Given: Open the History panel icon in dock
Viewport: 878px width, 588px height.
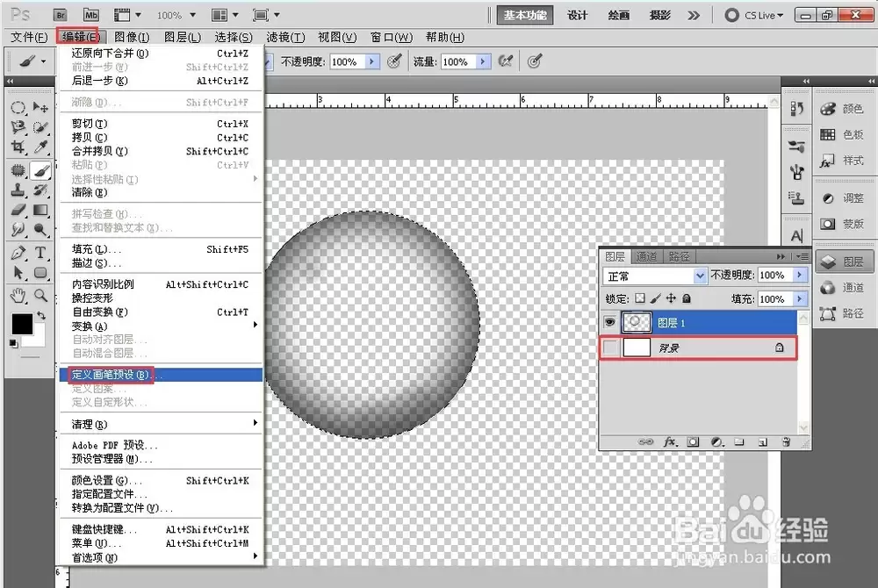Looking at the screenshot, I should pos(797,108).
